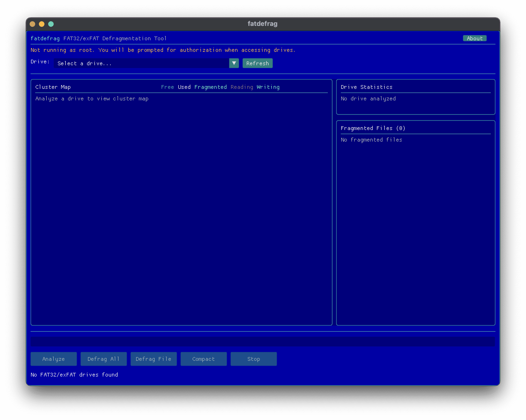Screen dimensions: 526x420
Task: Click the Used legend label
Action: (184, 87)
